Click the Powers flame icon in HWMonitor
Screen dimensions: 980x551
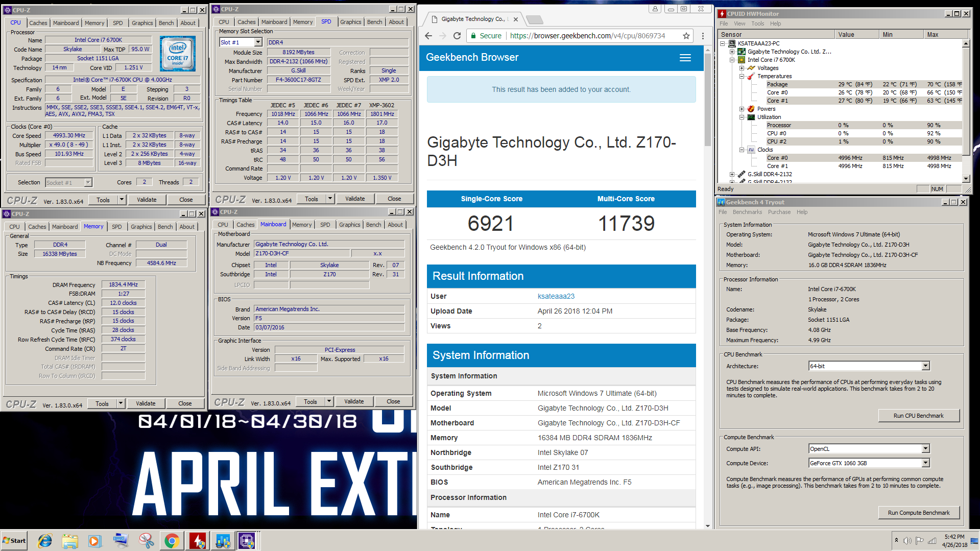(x=751, y=109)
